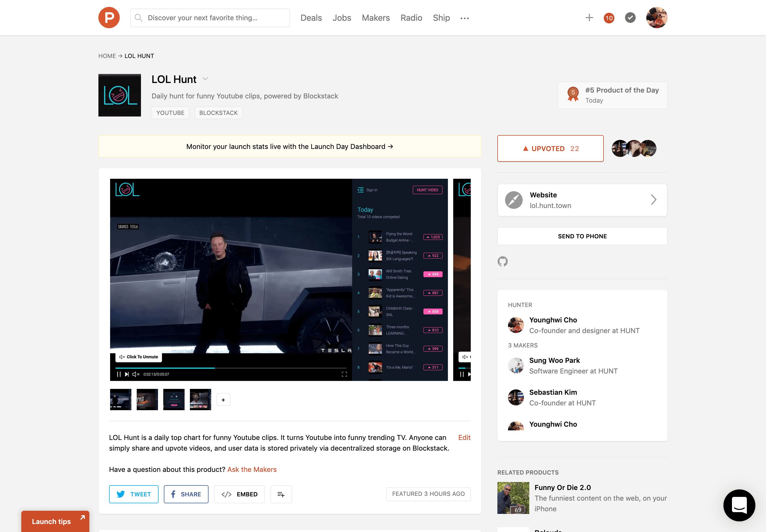Screen dimensions: 766x532
Task: Expand the Website lol.hunt.town chevron
Action: point(653,200)
